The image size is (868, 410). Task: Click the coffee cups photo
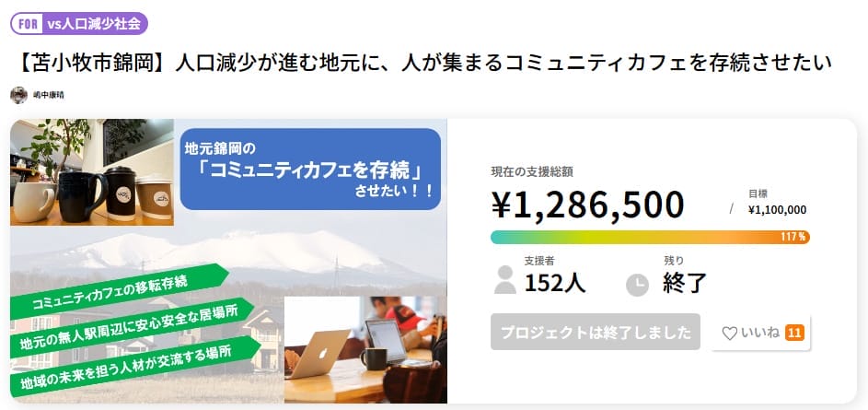[x=91, y=172]
